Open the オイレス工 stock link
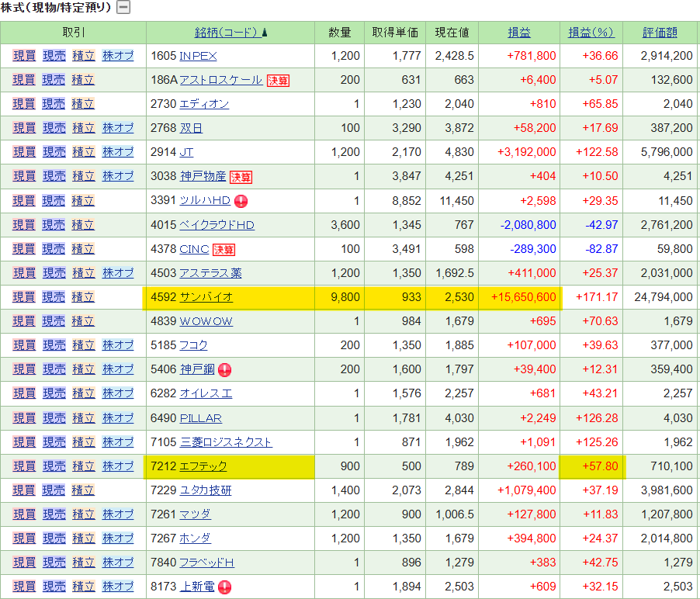 click(206, 393)
